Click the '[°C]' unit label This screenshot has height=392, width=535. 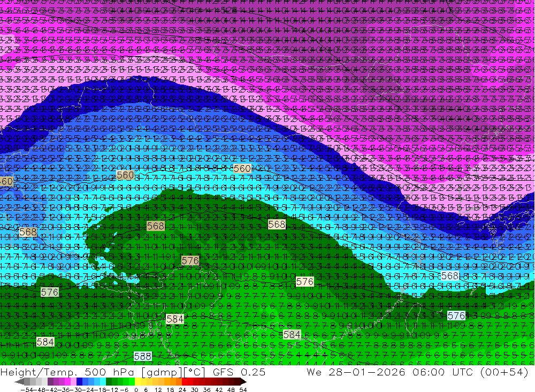click(x=195, y=372)
